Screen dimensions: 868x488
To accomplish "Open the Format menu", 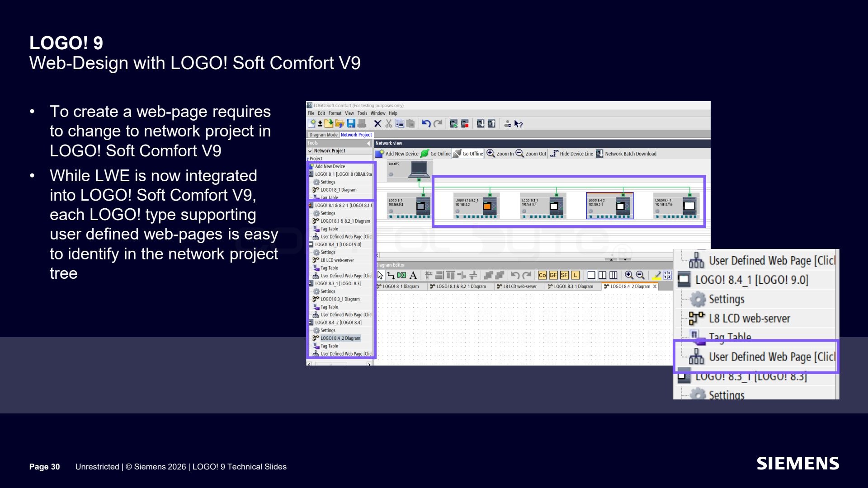I will 335,113.
